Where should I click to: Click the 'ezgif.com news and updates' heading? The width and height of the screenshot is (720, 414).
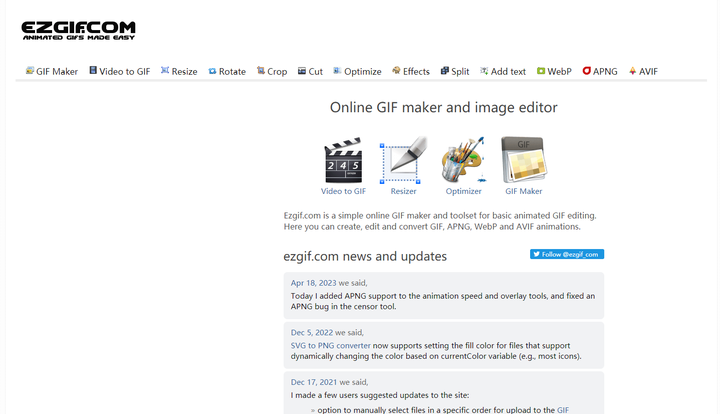point(365,256)
